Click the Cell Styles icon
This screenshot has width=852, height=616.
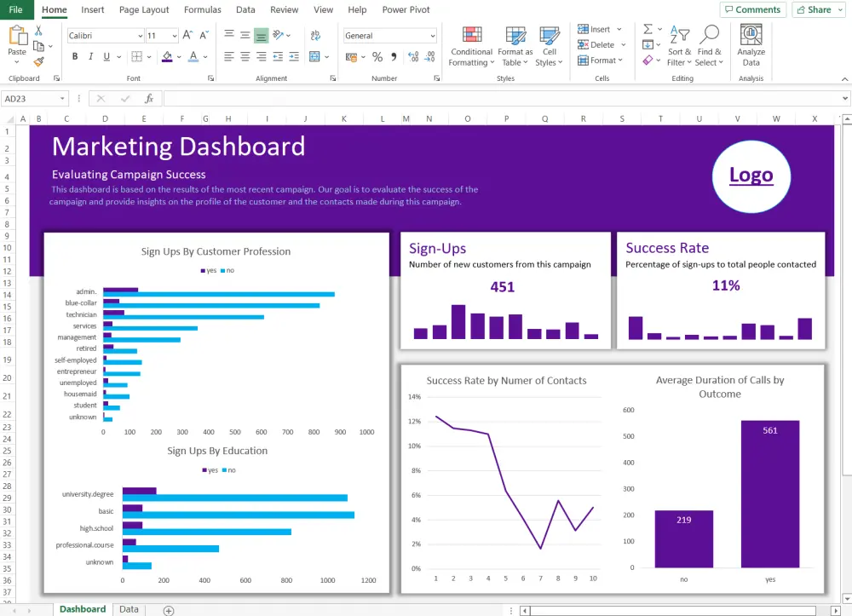click(550, 46)
